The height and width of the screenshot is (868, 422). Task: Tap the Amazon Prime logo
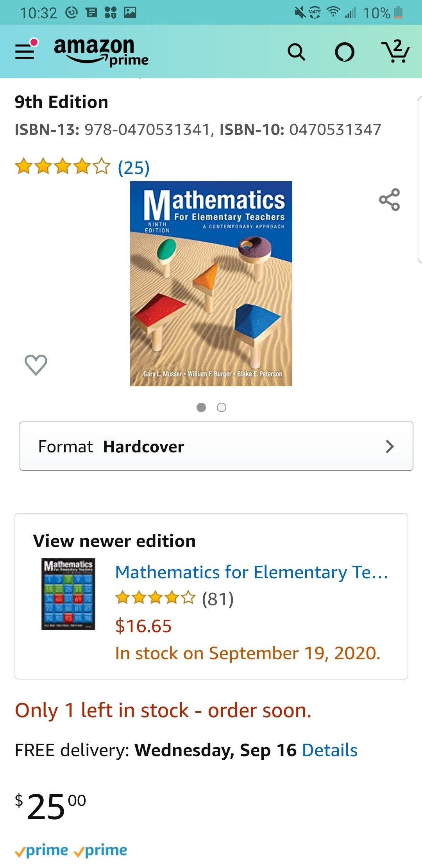pos(100,52)
